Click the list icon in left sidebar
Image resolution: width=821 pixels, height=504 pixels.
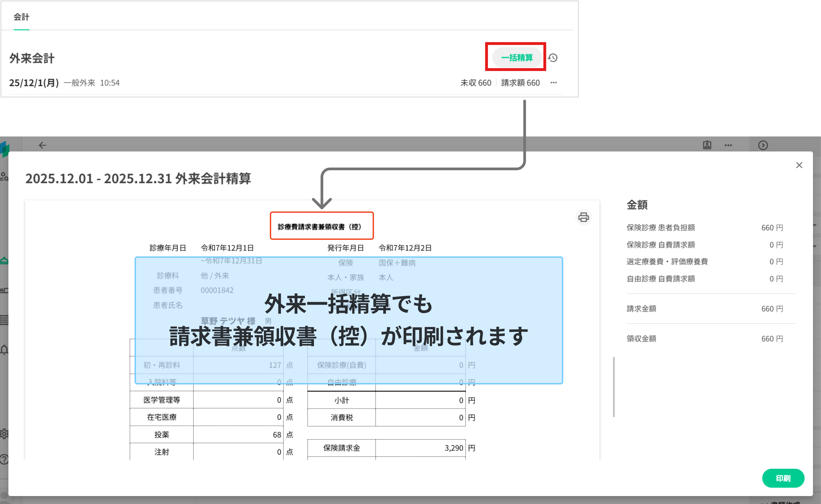[4, 320]
